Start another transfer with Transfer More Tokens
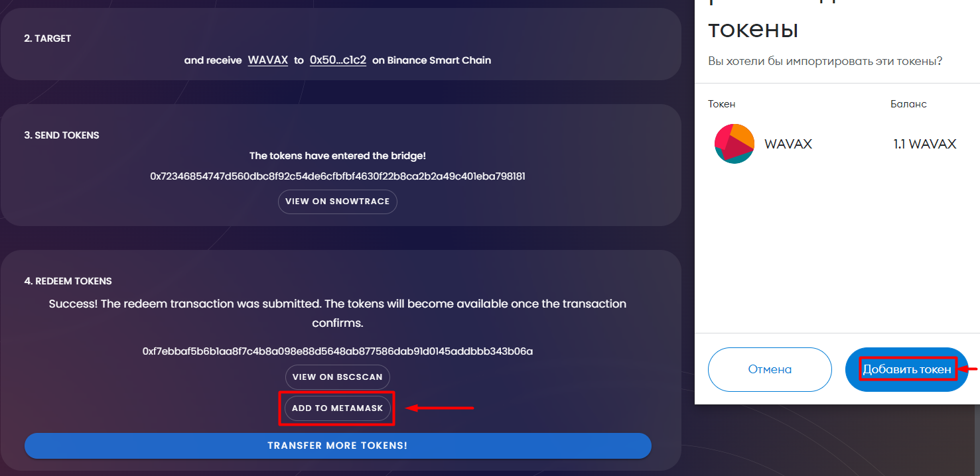 (x=338, y=446)
